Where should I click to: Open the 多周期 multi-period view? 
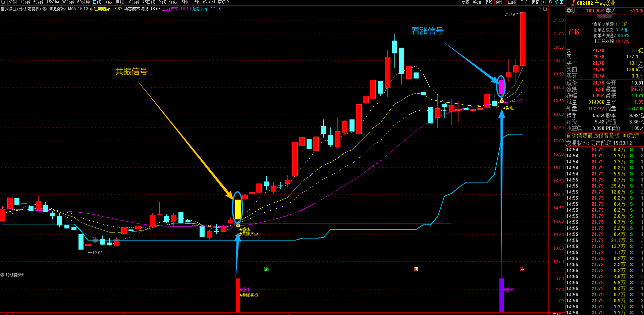209,2
